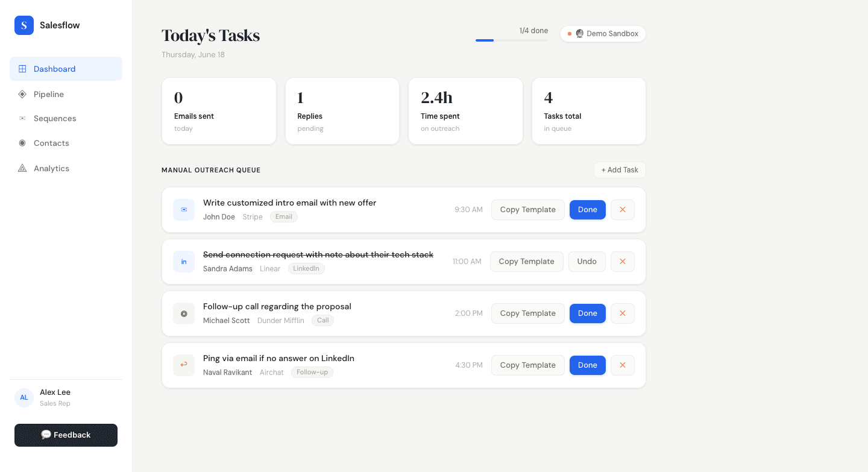Click the Analytics triangle icon
Screen dimensions: 868x472
(x=22, y=168)
